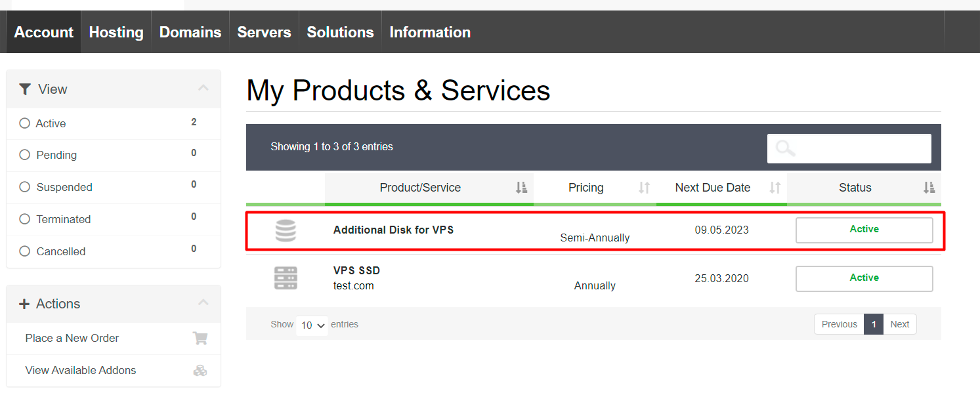The image size is (980, 395).
Task: Click the shopping cart icon beside Place a New Order
Action: pos(200,339)
